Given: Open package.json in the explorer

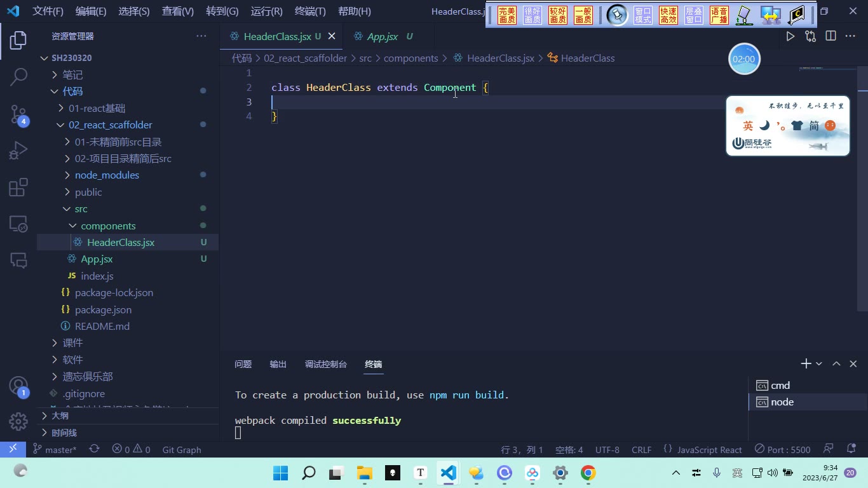Looking at the screenshot, I should coord(103,309).
